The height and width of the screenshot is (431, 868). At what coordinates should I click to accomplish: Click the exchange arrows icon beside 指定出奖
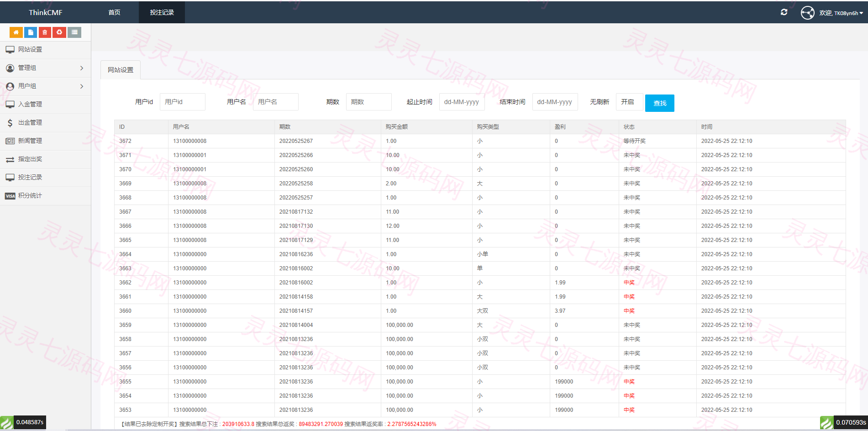[10, 159]
